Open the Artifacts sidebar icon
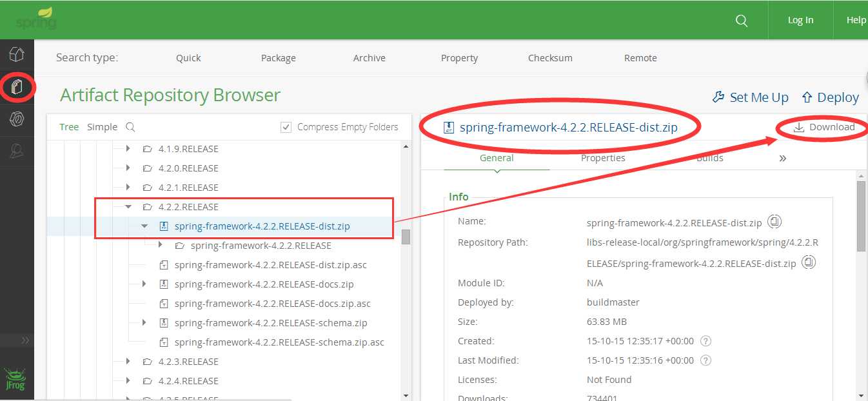This screenshot has height=401, width=868. coord(17,86)
